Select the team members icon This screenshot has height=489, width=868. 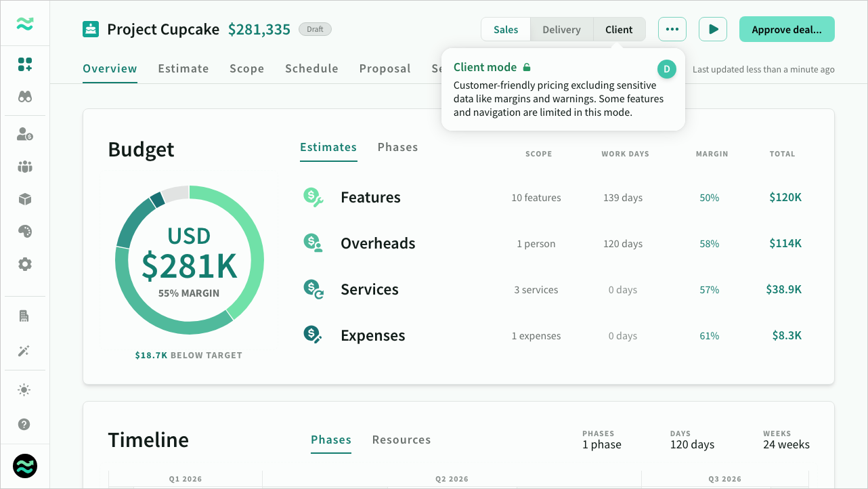pos(24,167)
